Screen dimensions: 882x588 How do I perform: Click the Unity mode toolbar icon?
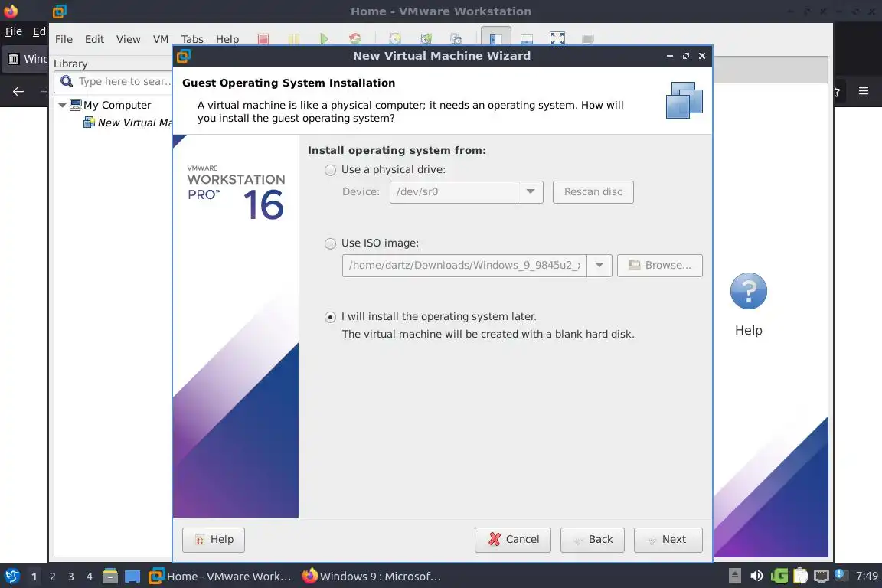tap(588, 39)
